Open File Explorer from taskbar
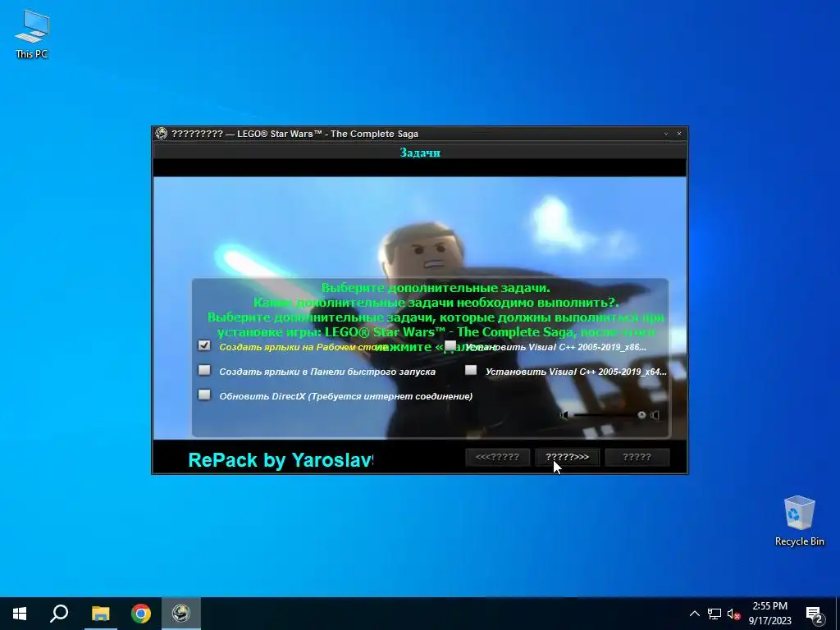 100,614
